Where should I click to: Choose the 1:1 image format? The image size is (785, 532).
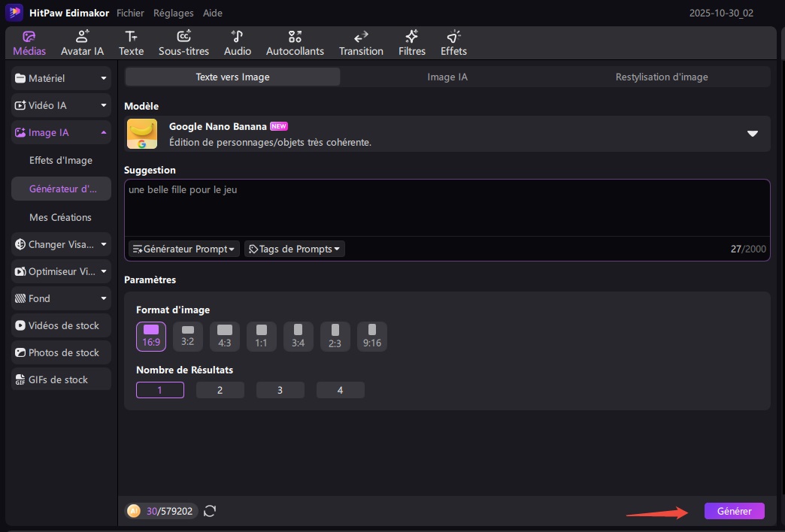262,336
